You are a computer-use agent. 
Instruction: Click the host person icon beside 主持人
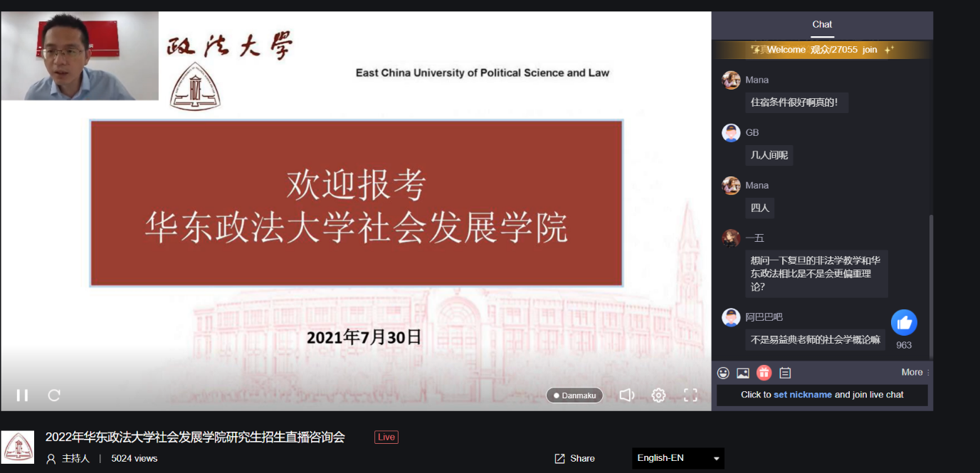[51, 459]
